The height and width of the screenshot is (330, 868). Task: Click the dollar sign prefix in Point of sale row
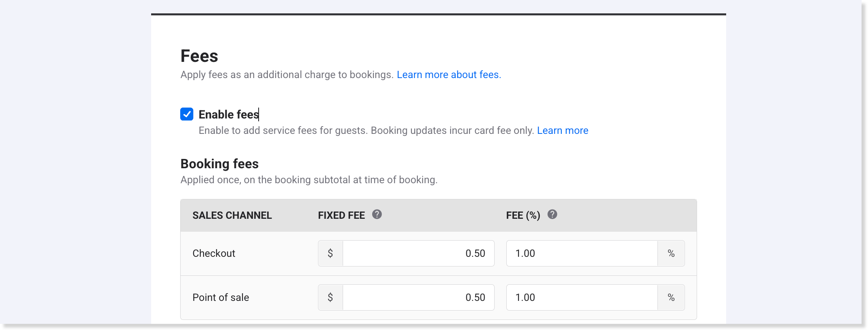[x=330, y=298]
